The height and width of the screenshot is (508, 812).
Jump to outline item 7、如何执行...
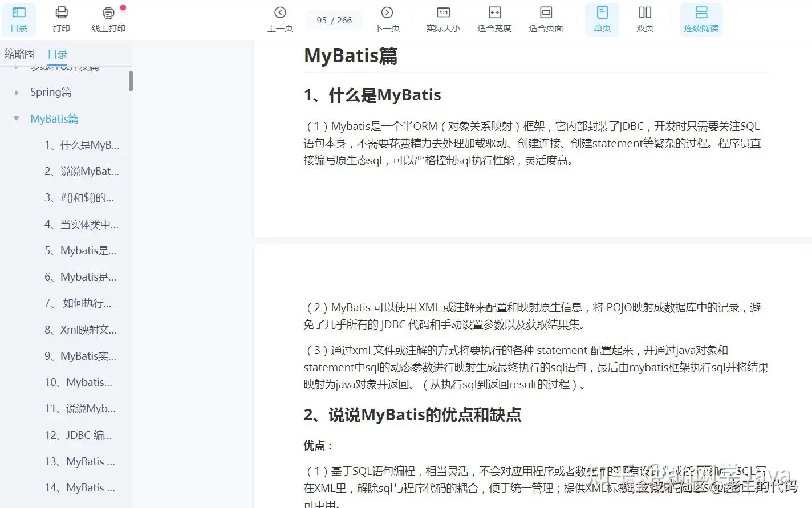pos(78,303)
